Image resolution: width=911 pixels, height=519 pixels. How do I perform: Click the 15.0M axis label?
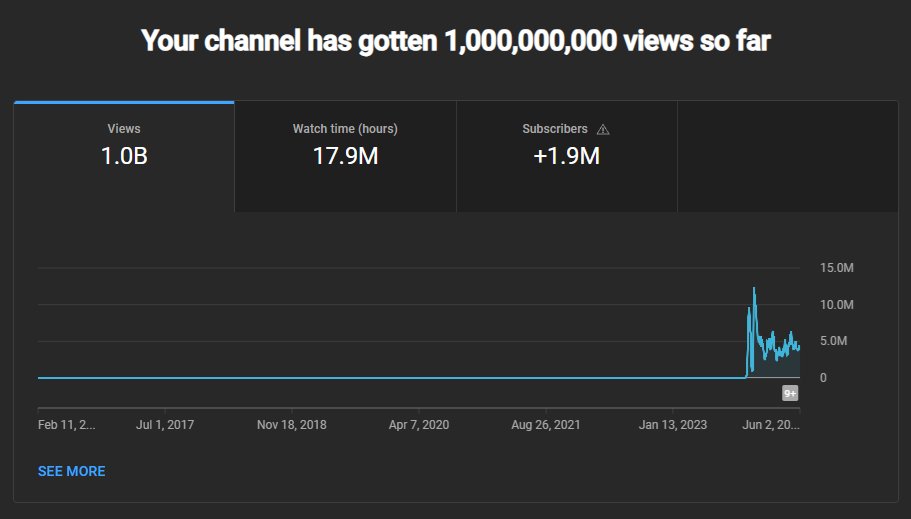pyautogui.click(x=837, y=268)
